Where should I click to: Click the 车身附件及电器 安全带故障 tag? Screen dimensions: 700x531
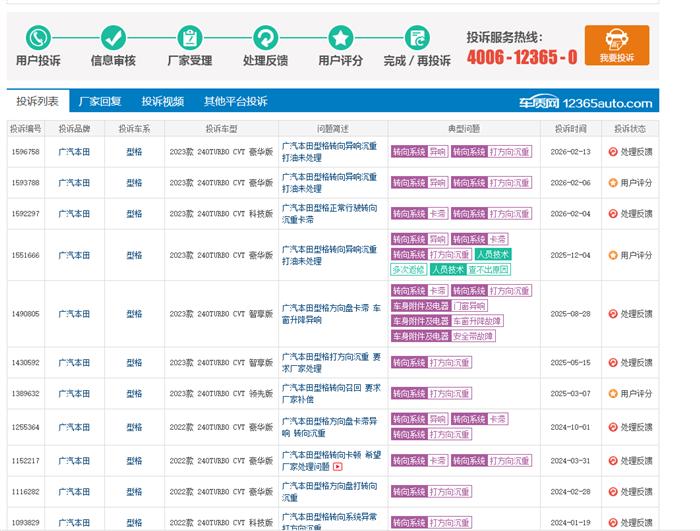coord(443,336)
